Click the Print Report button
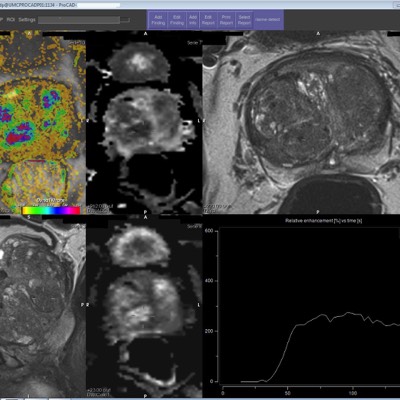 tap(226, 20)
